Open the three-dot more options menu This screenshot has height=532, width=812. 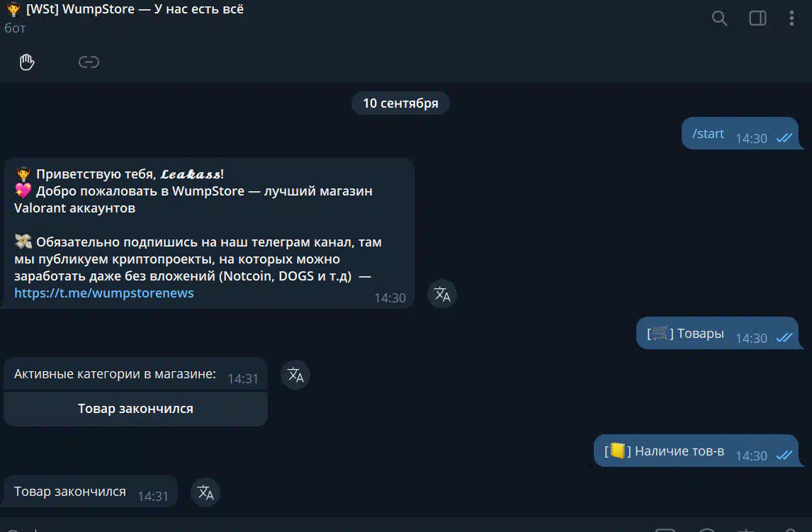[791, 18]
